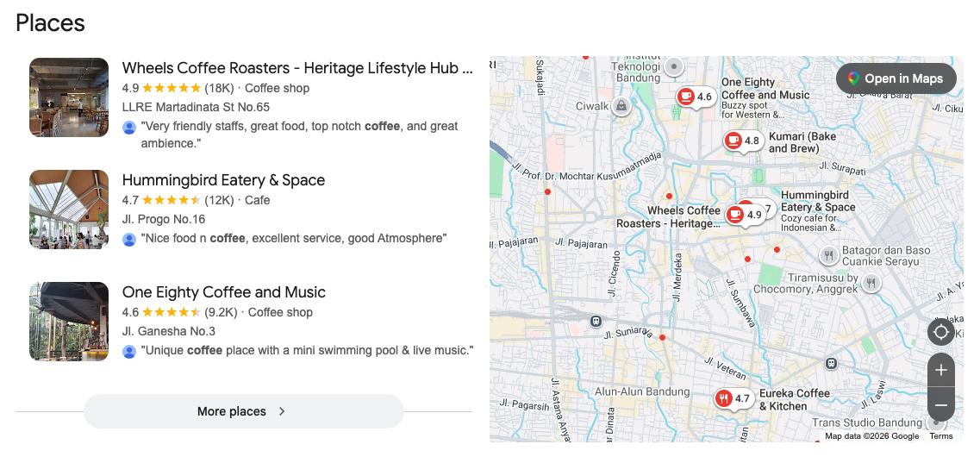Click reviewer avatar beside One Eighty review
The image size is (980, 463).
coord(129,351)
